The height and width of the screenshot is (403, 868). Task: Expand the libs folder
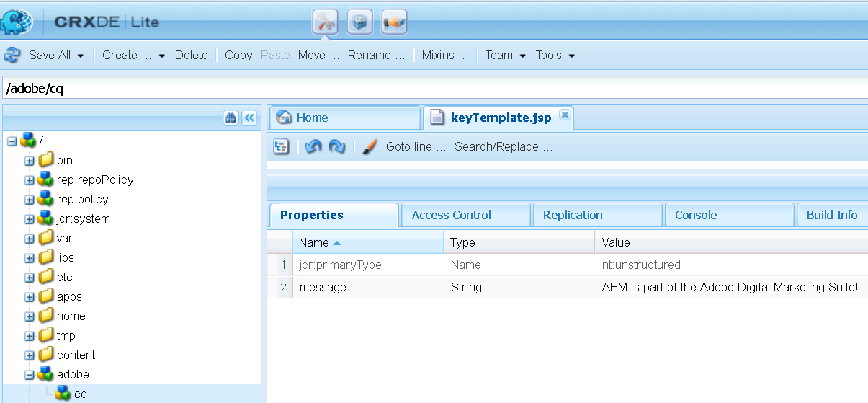click(x=30, y=258)
